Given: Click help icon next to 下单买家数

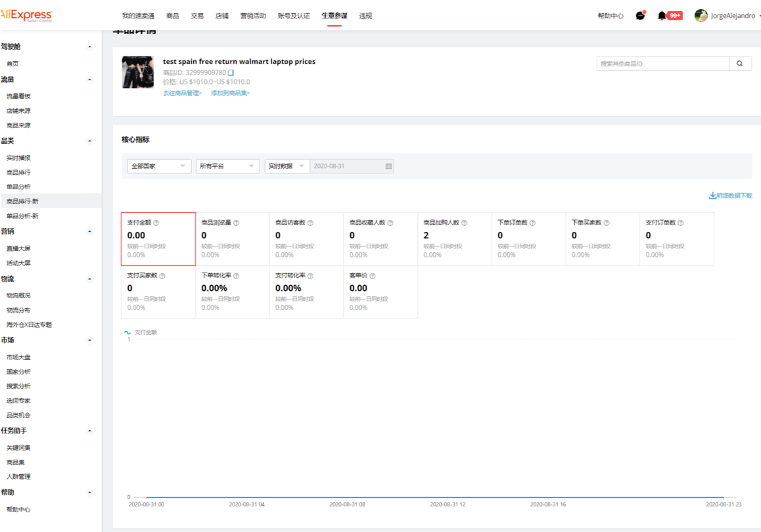Looking at the screenshot, I should (607, 223).
